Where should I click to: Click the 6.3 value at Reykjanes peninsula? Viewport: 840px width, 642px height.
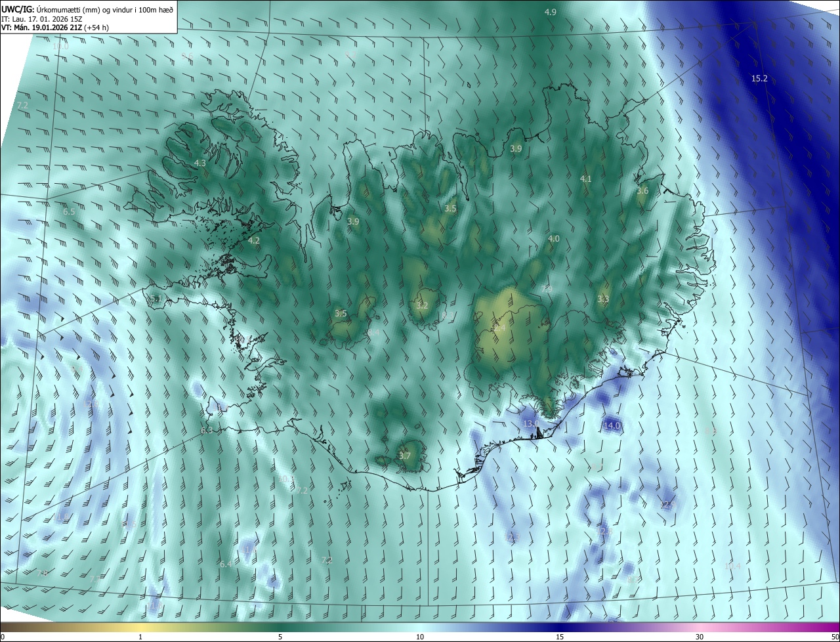[207, 430]
